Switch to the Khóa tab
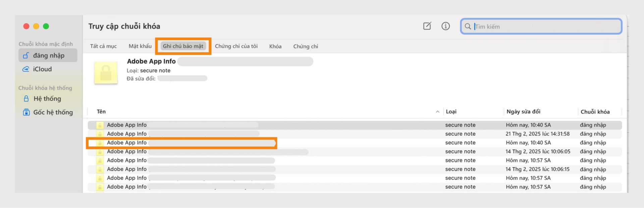The image size is (644, 208). pos(275,46)
